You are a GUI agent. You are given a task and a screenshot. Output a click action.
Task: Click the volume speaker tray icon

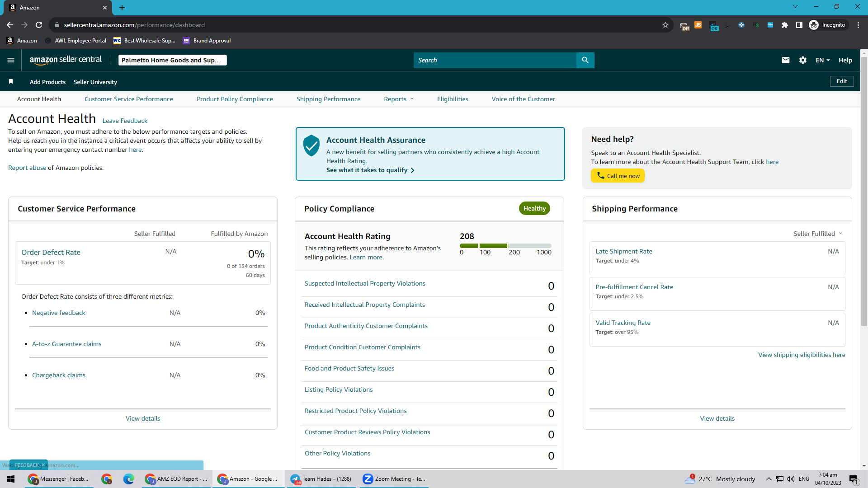tap(791, 479)
